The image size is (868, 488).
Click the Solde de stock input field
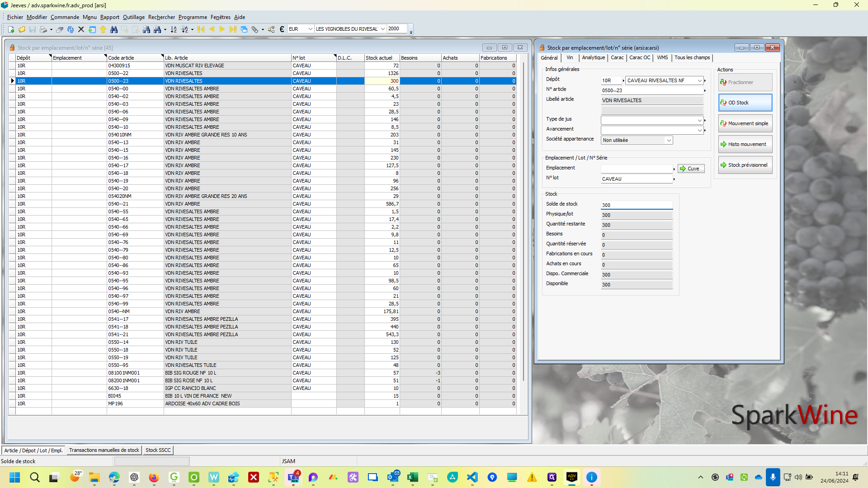click(637, 205)
